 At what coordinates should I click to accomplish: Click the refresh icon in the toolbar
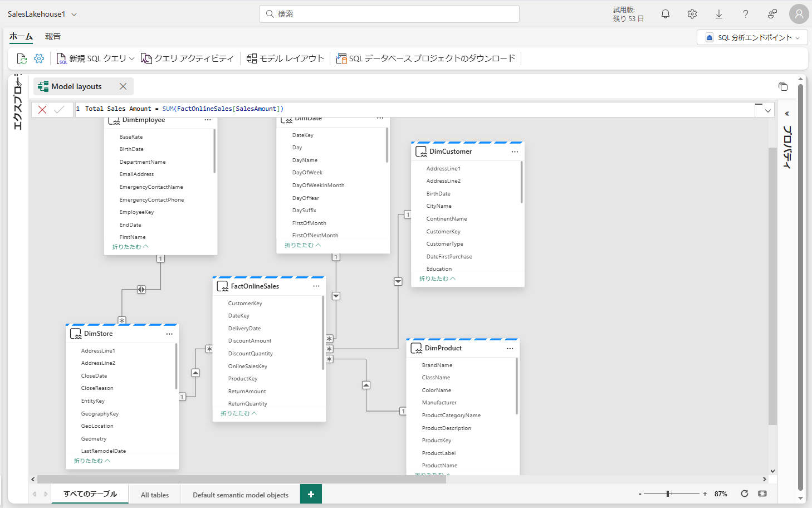[22, 58]
